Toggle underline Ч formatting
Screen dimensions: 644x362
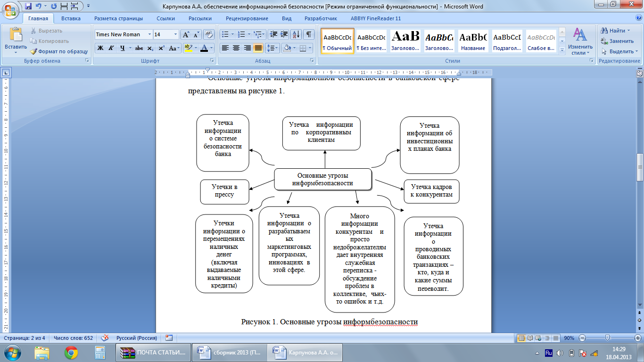pos(122,48)
